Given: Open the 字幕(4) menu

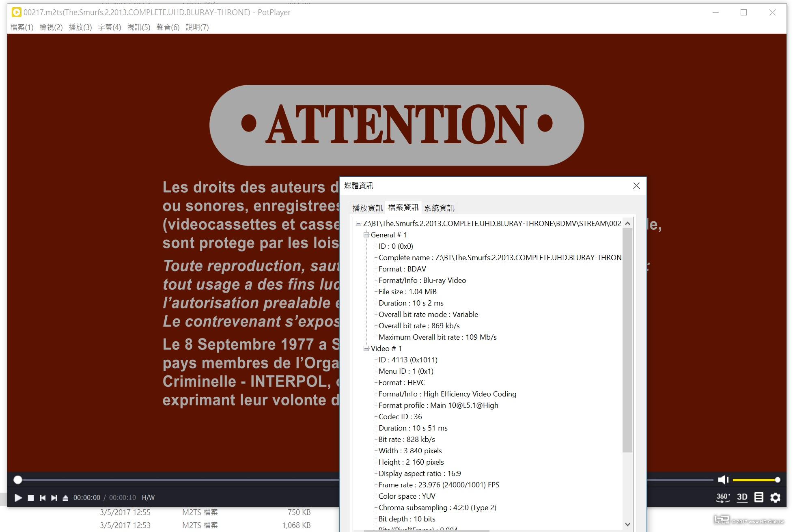Looking at the screenshot, I should pyautogui.click(x=110, y=27).
